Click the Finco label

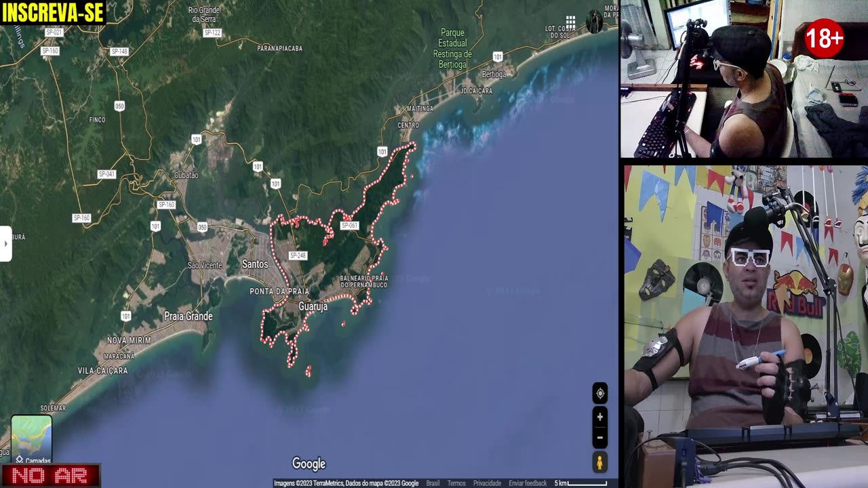tap(97, 119)
